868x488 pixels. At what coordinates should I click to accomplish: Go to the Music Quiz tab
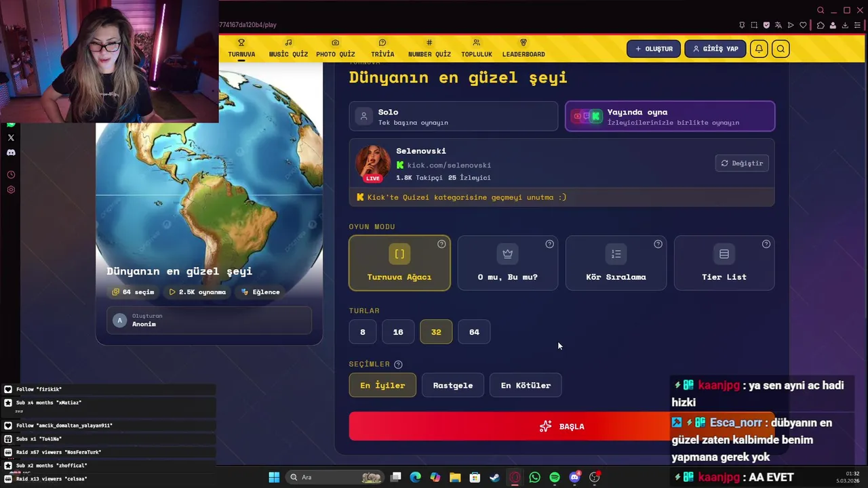click(x=288, y=49)
